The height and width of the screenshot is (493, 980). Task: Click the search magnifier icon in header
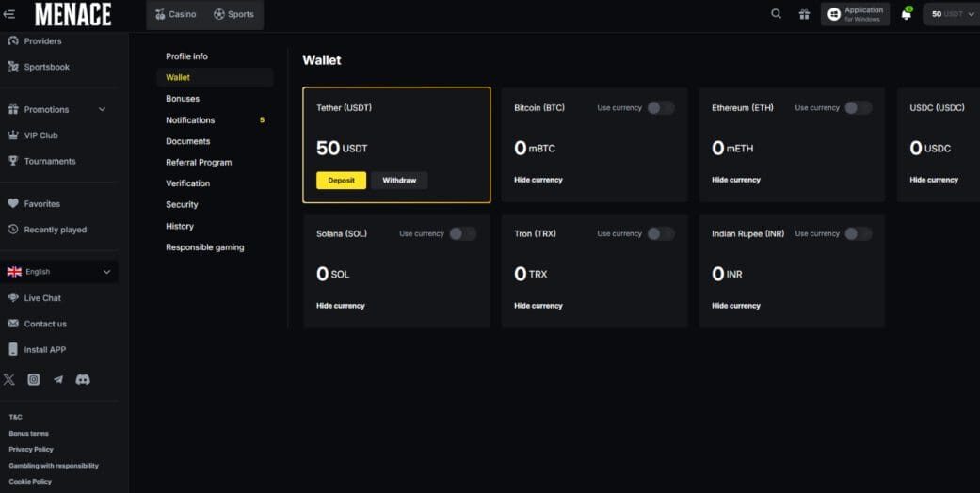click(x=776, y=14)
